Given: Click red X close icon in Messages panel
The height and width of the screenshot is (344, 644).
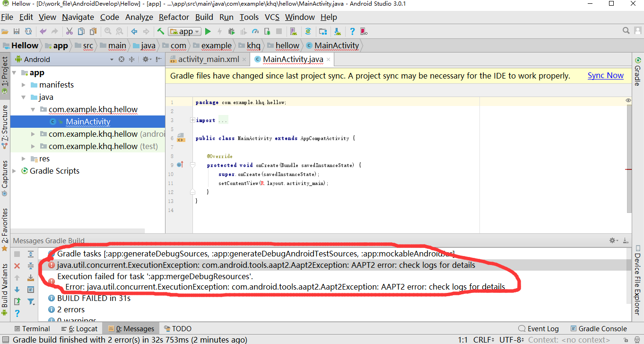Looking at the screenshot, I should click(17, 266).
